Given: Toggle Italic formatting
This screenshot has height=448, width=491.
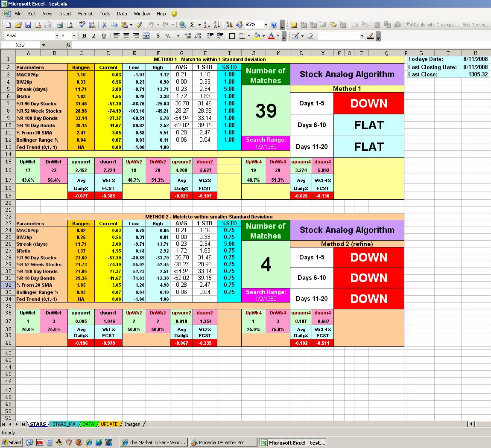Looking at the screenshot, I should coord(94,36).
